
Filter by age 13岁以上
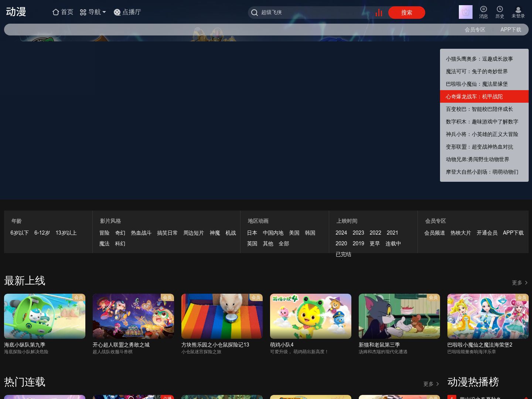click(66, 233)
